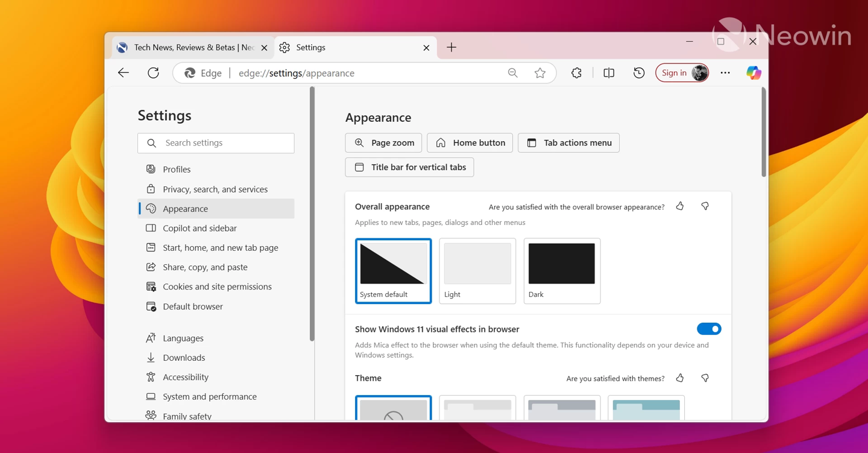
Task: Select Light appearance option
Action: (477, 271)
